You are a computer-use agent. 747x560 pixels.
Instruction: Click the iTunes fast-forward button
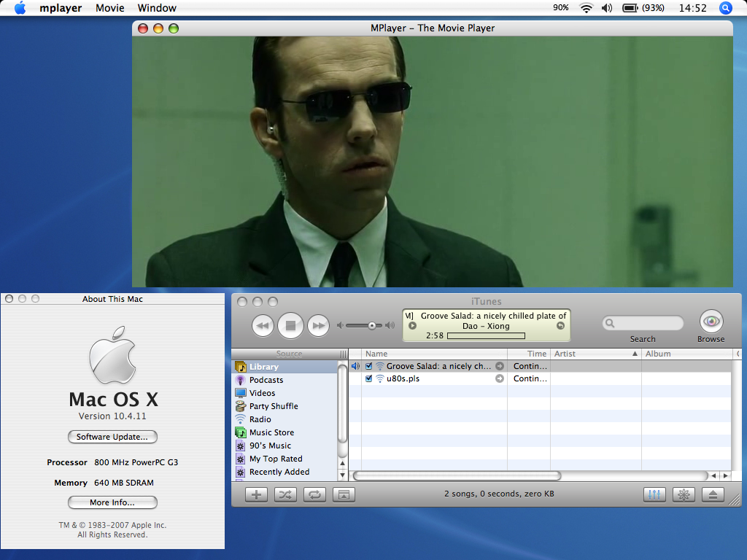click(318, 326)
